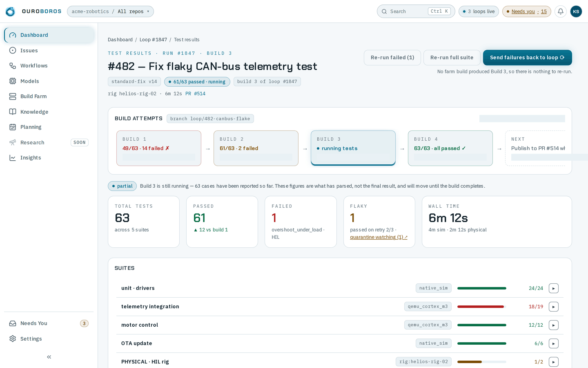This screenshot has height=368, width=588.
Task: Open Knowledge in the sidebar
Action: click(x=49, y=112)
